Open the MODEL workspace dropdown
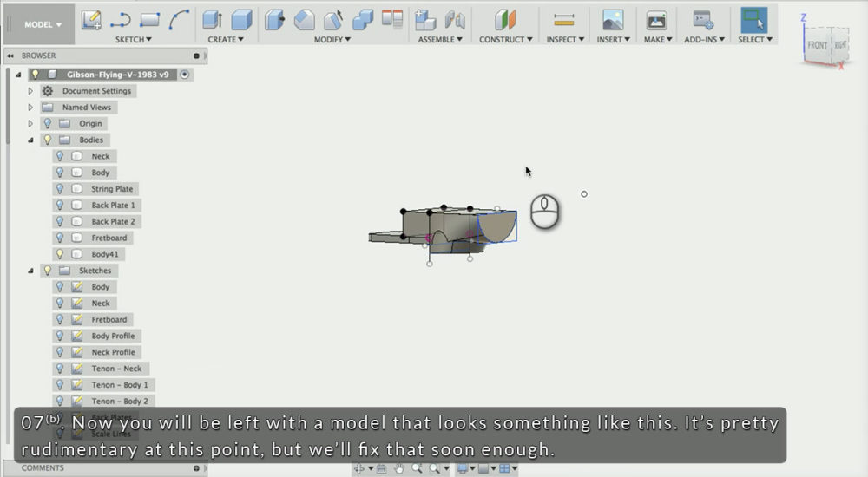Screen dimensions: 868x477 [x=43, y=24]
